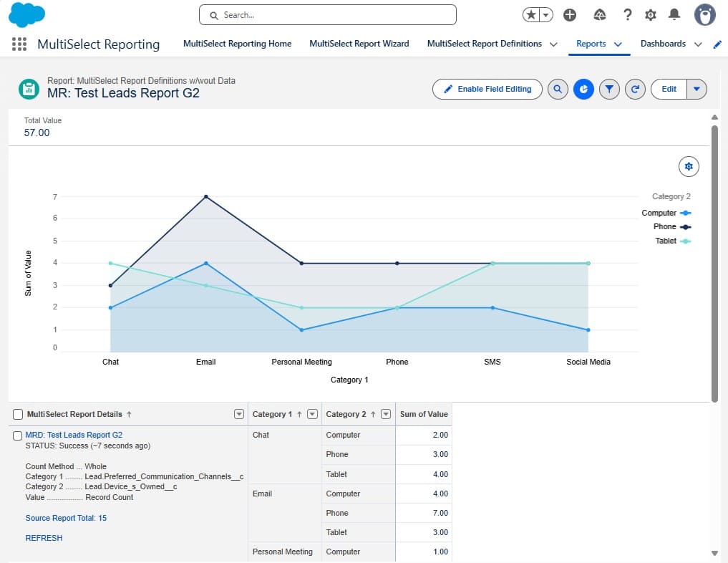Check the MultiSelect Report Details header checkbox
728x563 pixels.
point(17,413)
